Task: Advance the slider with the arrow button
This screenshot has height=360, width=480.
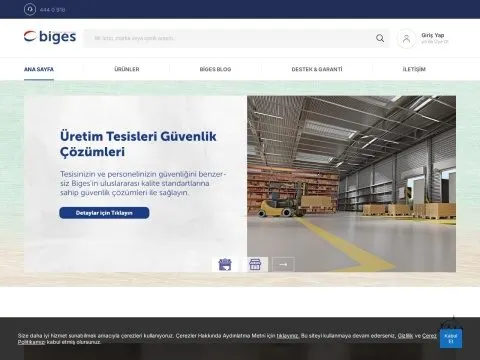Action: point(283,264)
